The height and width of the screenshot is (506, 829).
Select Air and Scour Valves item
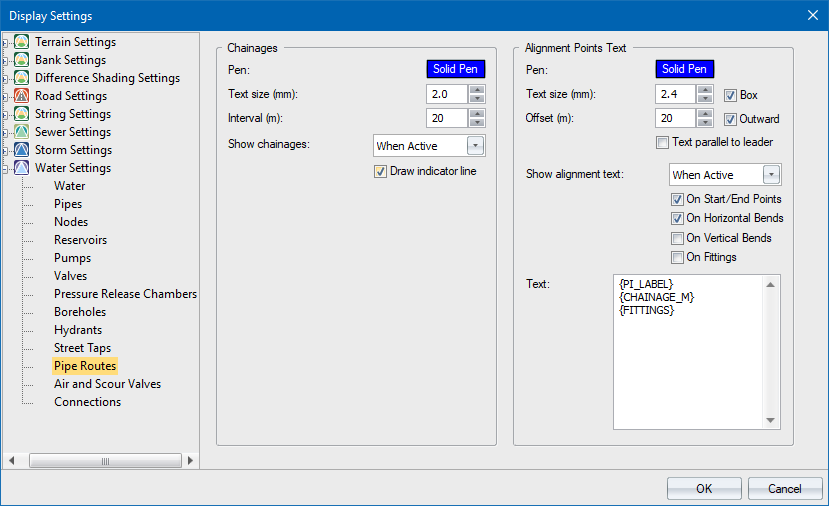[107, 384]
